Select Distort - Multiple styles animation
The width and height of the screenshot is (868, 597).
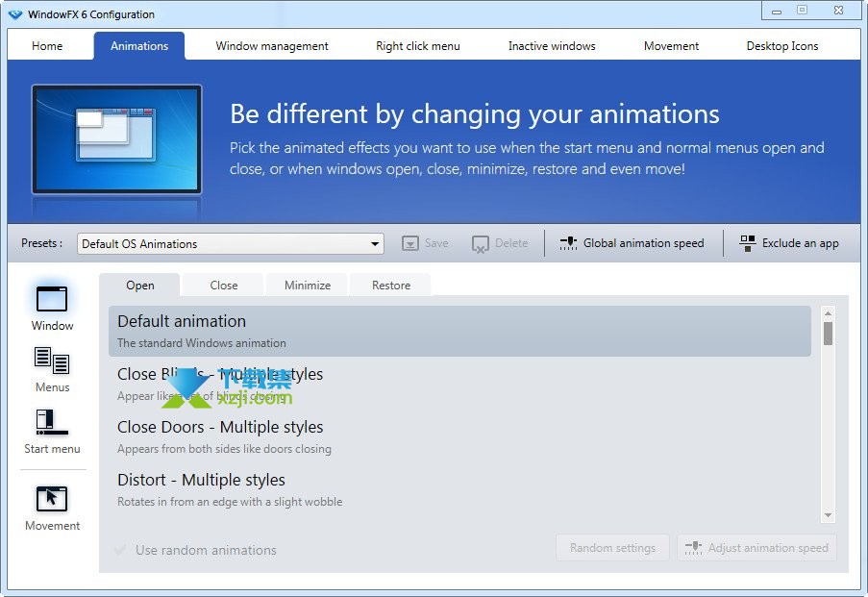click(x=459, y=489)
